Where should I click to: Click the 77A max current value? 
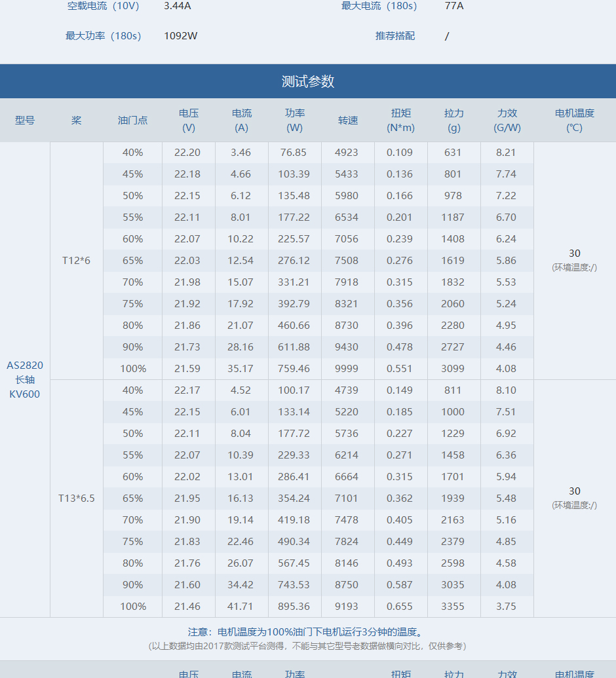point(454,7)
